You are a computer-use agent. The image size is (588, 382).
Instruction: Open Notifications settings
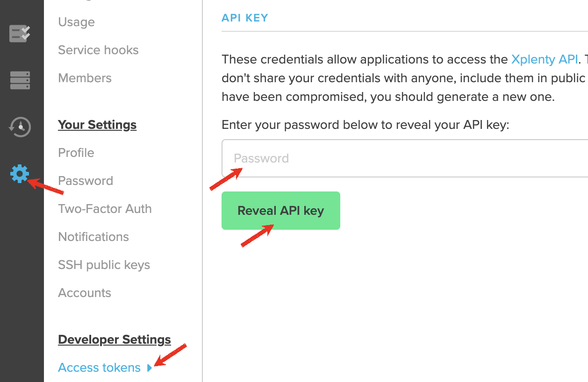pyautogui.click(x=93, y=237)
